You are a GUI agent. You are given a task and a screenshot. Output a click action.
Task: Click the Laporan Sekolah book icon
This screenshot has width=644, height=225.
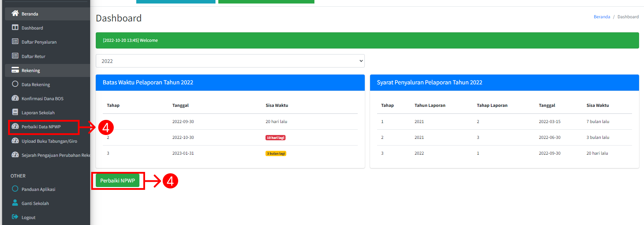click(15, 112)
